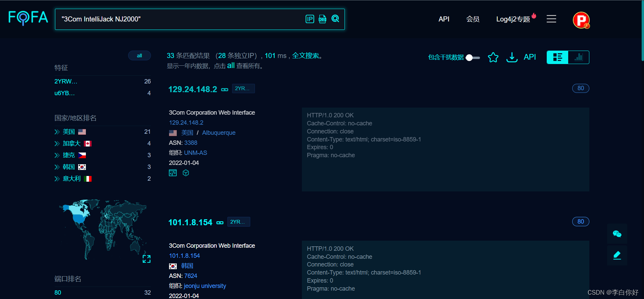Expand the 韩国 country entry chevron
The width and height of the screenshot is (644, 299).
pos(57,167)
